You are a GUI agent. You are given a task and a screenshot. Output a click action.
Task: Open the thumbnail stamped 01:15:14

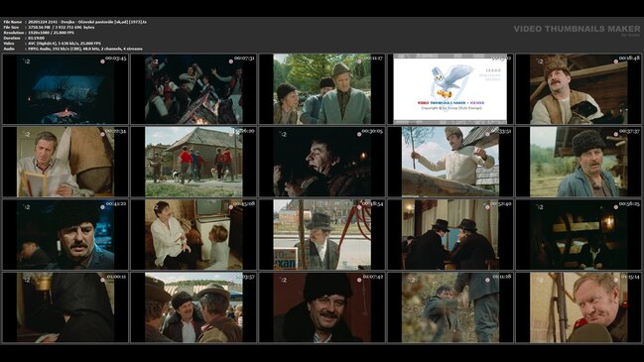(x=579, y=307)
